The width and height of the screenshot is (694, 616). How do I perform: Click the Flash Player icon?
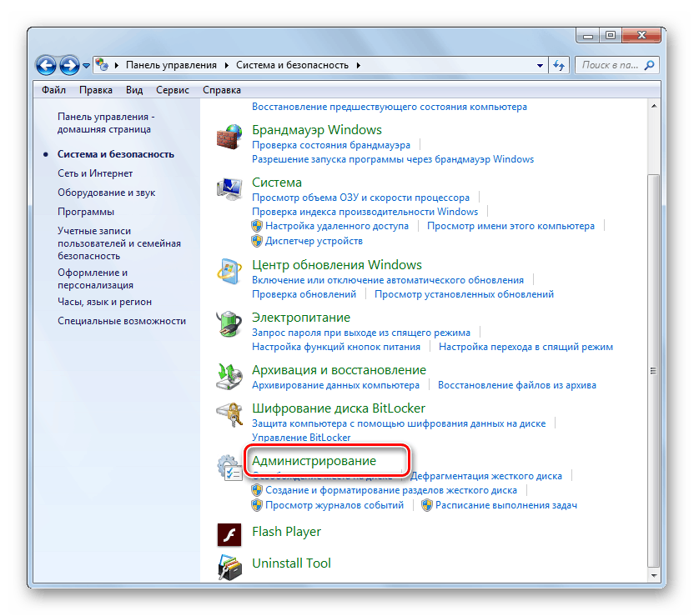coord(229,533)
